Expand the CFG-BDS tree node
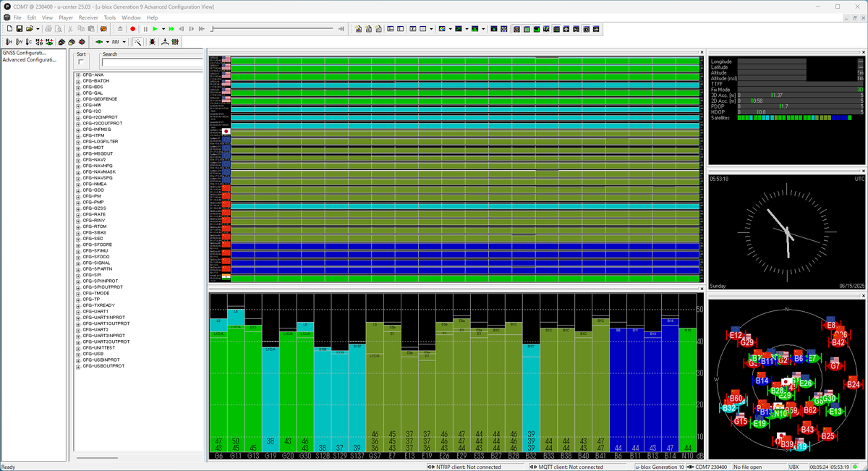This screenshot has height=471, width=868. click(x=77, y=87)
